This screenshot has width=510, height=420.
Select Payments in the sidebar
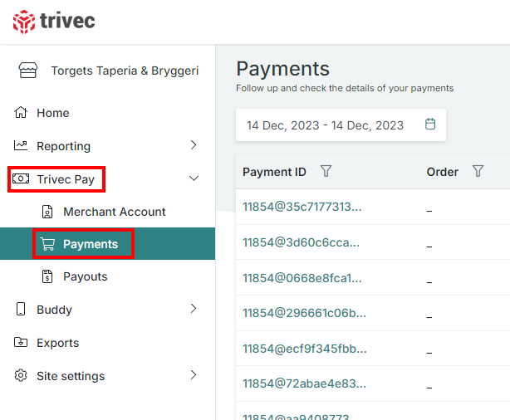pyautogui.click(x=90, y=244)
